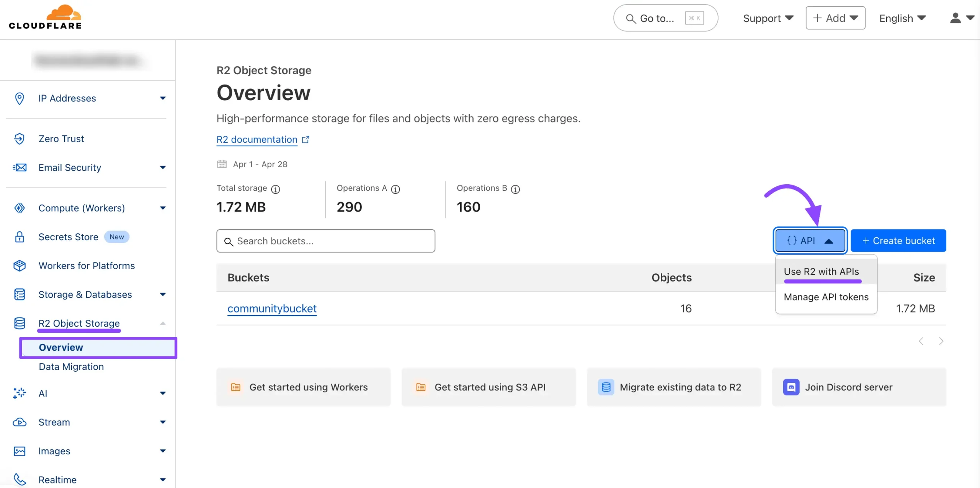The width and height of the screenshot is (980, 488).
Task: Click Get started using Workers card
Action: [303, 387]
